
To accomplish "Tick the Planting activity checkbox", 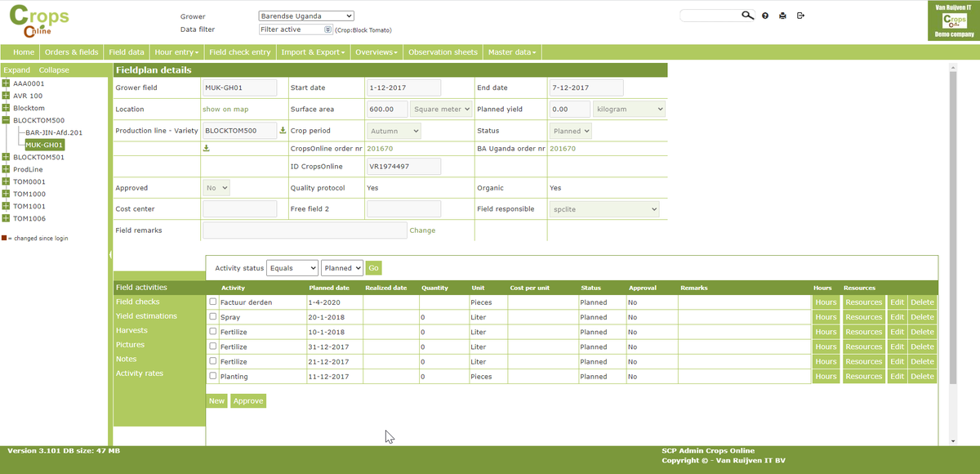I will (213, 376).
